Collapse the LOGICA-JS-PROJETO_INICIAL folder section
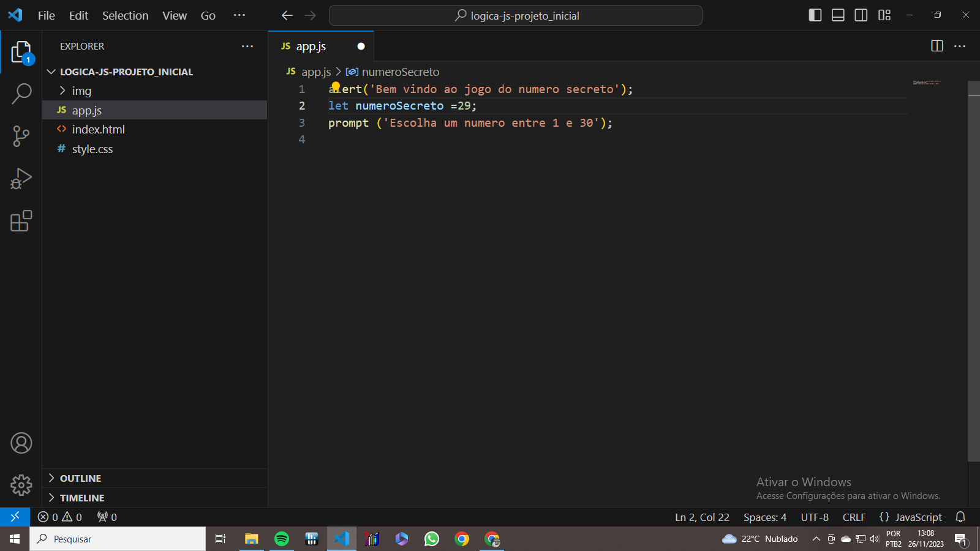 click(155, 72)
